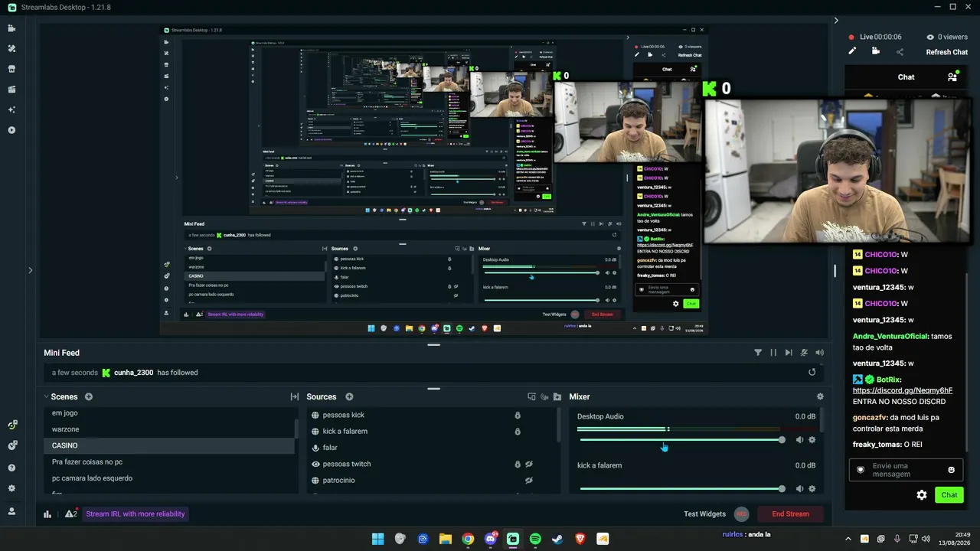Open chat settings gear beside Chat button
The height and width of the screenshot is (551, 980).
click(922, 495)
